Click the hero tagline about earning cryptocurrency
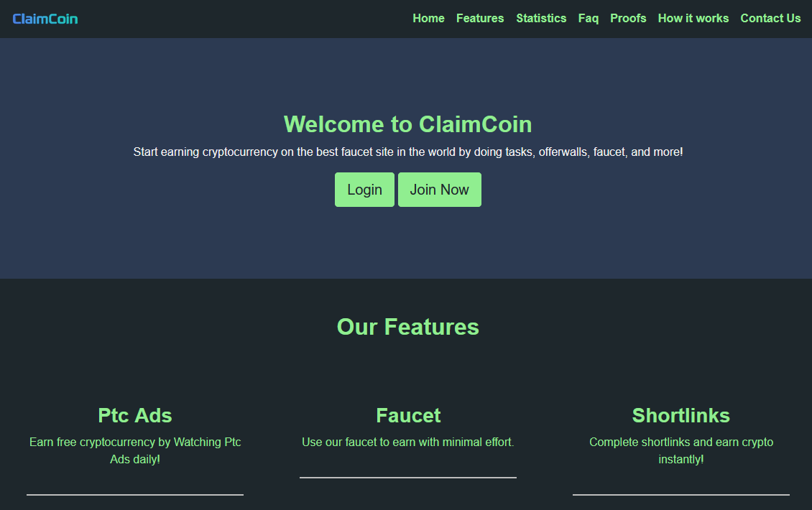Image resolution: width=812 pixels, height=510 pixels. [407, 152]
